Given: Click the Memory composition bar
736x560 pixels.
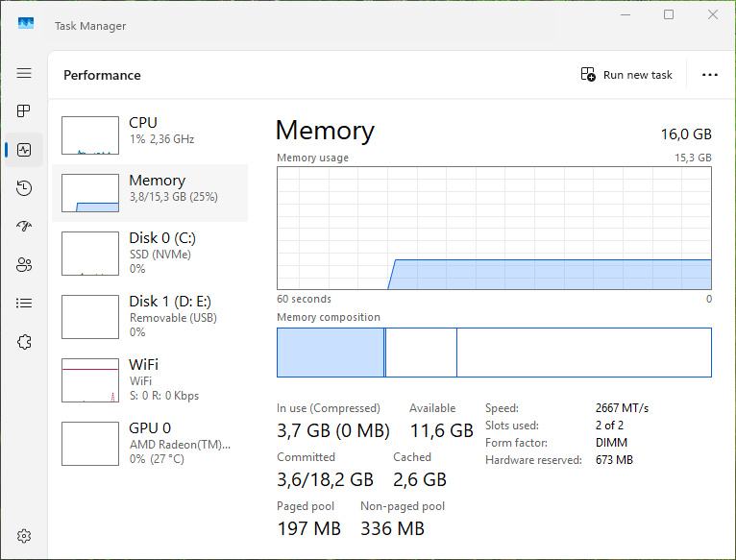Looking at the screenshot, I should coord(494,353).
